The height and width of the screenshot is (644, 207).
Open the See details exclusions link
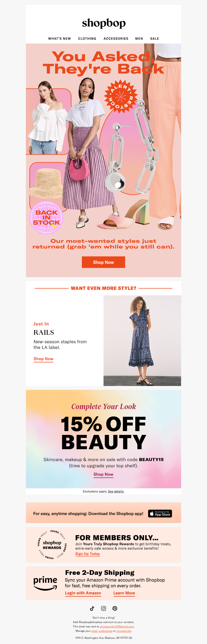(116, 491)
